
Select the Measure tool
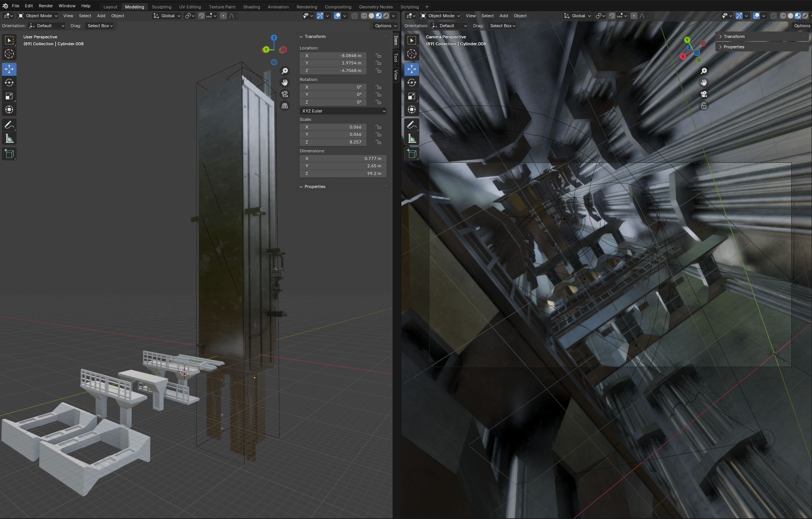coord(9,138)
